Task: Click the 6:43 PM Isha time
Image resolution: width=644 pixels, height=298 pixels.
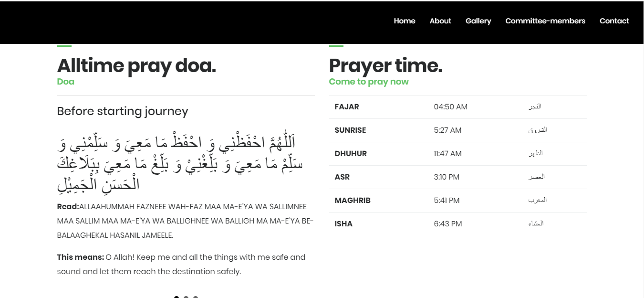Action: (448, 224)
